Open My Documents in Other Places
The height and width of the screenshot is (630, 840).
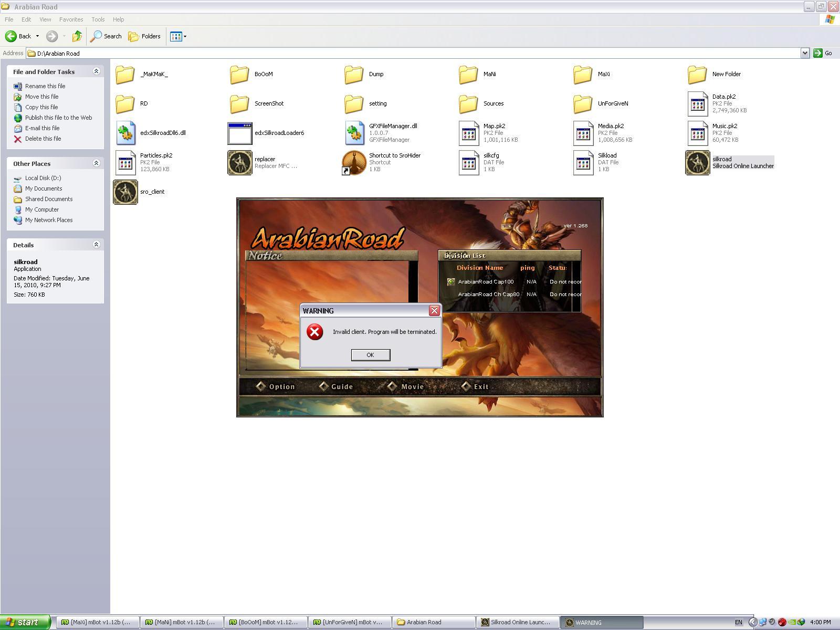(44, 188)
